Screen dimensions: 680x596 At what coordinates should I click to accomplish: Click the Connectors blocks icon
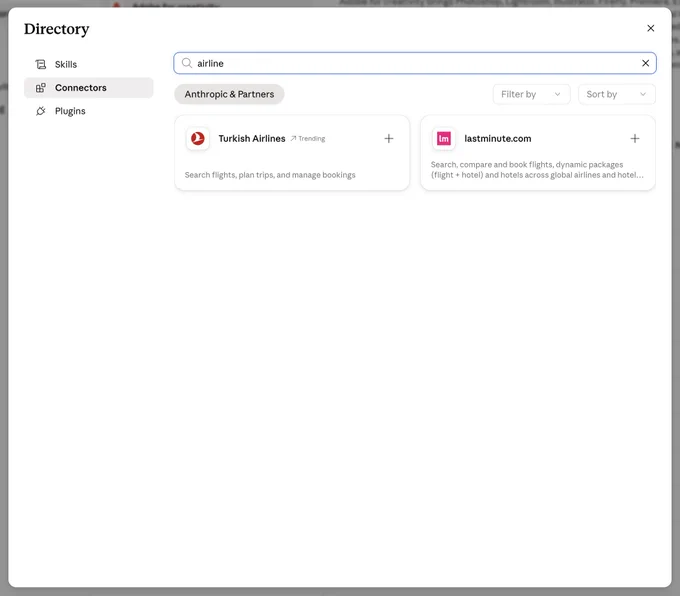pos(41,88)
